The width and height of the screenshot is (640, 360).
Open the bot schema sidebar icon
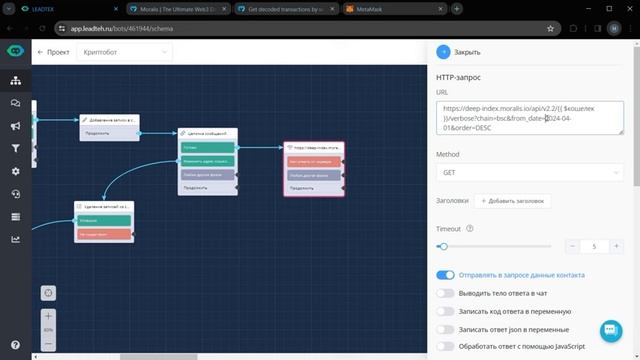pos(16,80)
